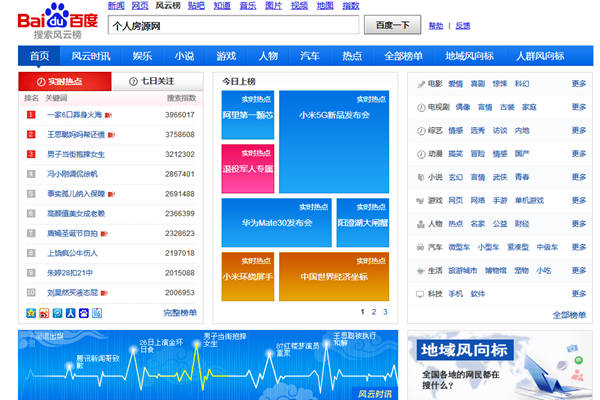Open the 男子当街拖拽女生 keyword

[x=76, y=154]
